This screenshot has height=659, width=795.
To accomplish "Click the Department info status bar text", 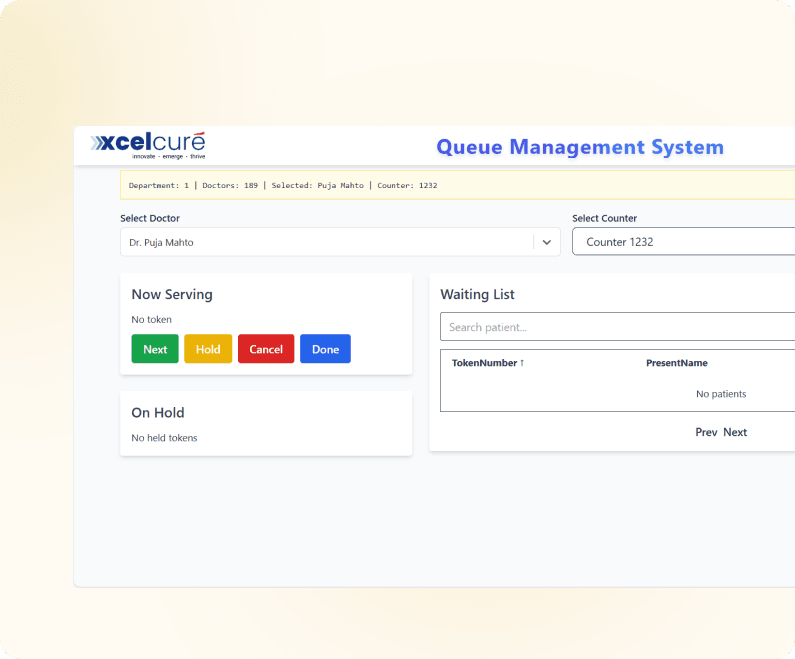I will pos(283,186).
